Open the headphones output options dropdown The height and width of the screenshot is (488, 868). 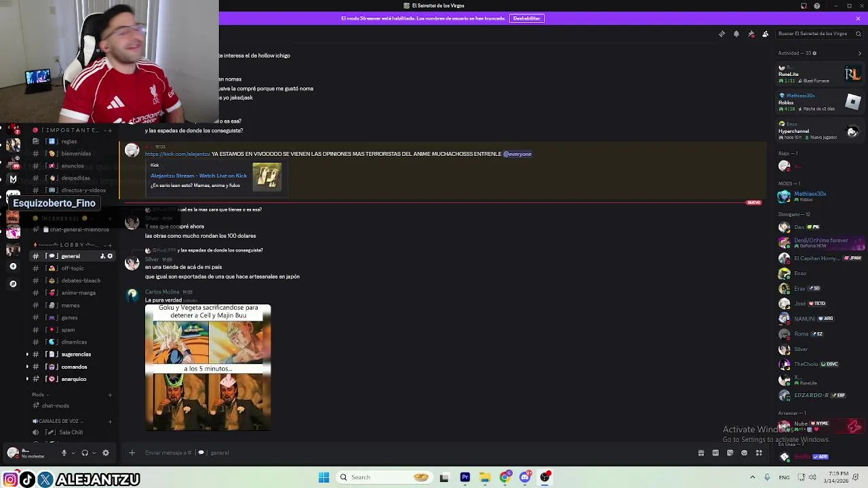(94, 453)
